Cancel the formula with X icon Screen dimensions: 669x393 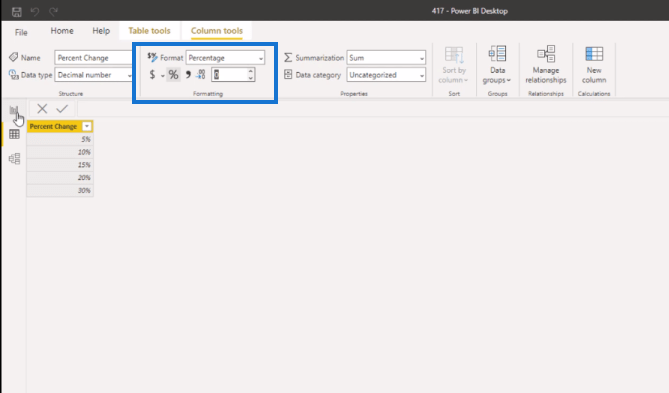42,109
